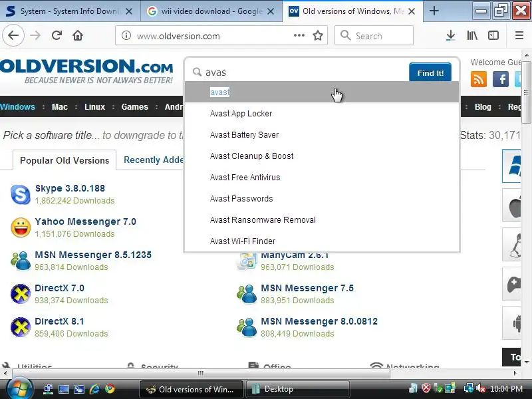Screen dimensions: 532x399
Task: Click the DirectX 7.0 icon
Action: (x=21, y=294)
